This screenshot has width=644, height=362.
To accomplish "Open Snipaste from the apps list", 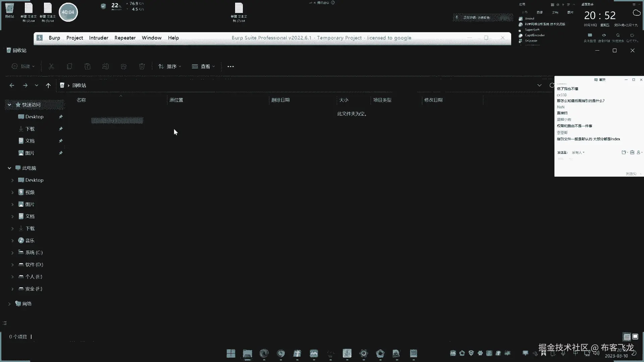I will coord(531,41).
